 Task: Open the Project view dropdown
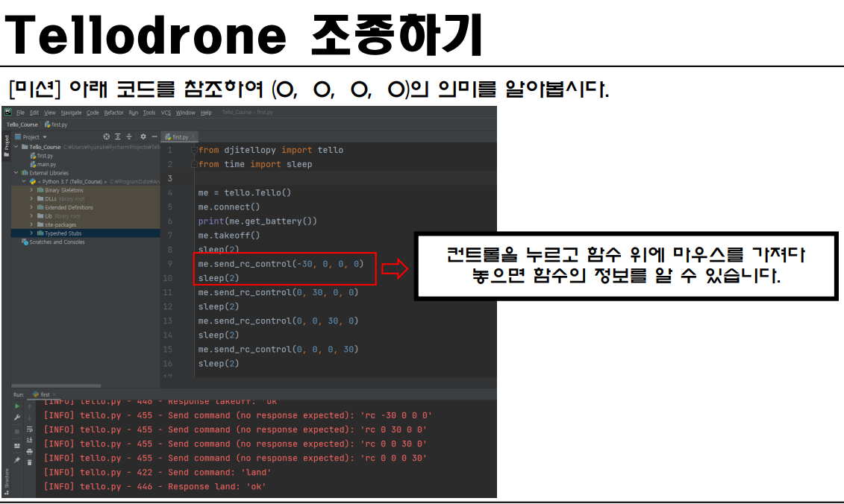point(45,136)
